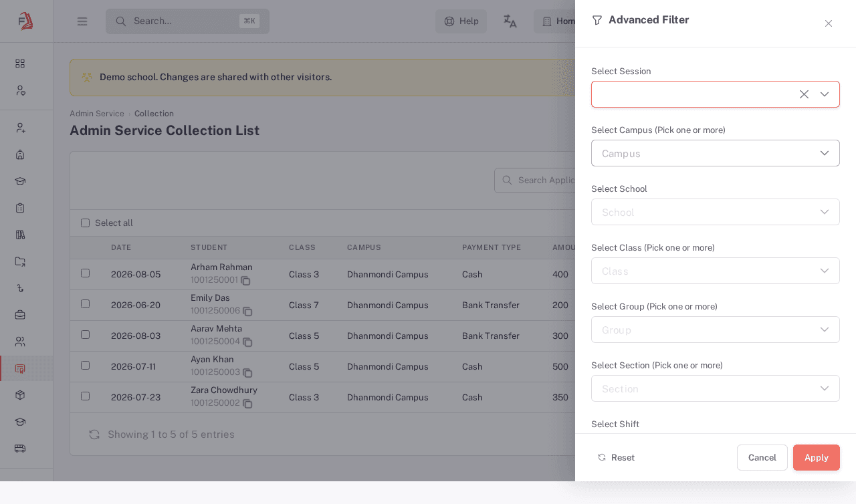Check the row for Zara Chowdhury
Screen dimensions: 856x504
coord(85,396)
